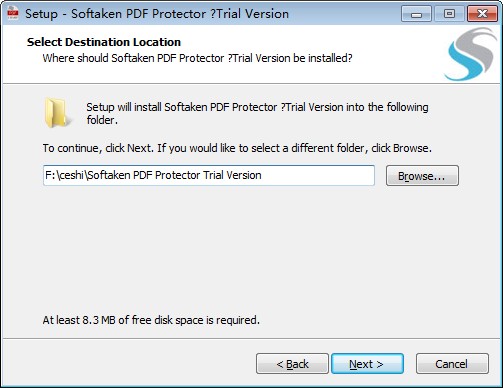Click the Select Destination Location heading
The height and width of the screenshot is (388, 503).
(x=104, y=42)
